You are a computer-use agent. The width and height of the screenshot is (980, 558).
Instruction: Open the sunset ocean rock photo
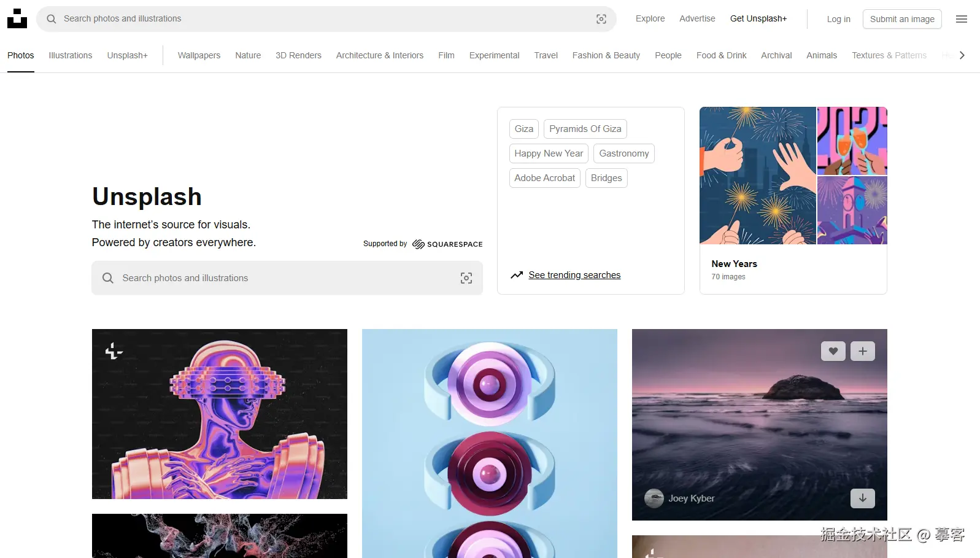pyautogui.click(x=760, y=425)
